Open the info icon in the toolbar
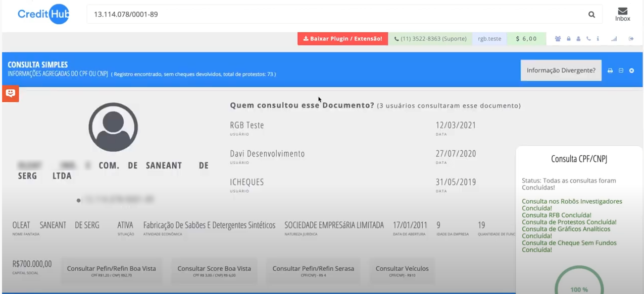Viewport: 644px width, 294px height. pyautogui.click(x=598, y=38)
